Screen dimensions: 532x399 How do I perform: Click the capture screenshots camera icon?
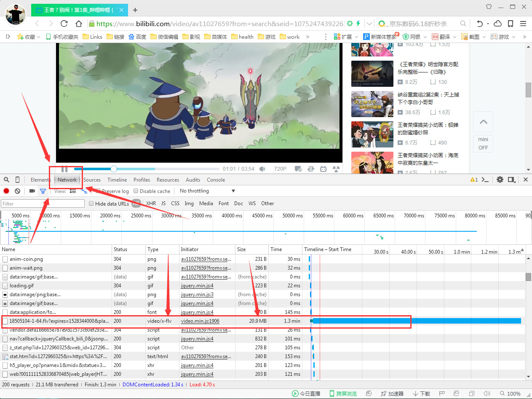point(32,191)
